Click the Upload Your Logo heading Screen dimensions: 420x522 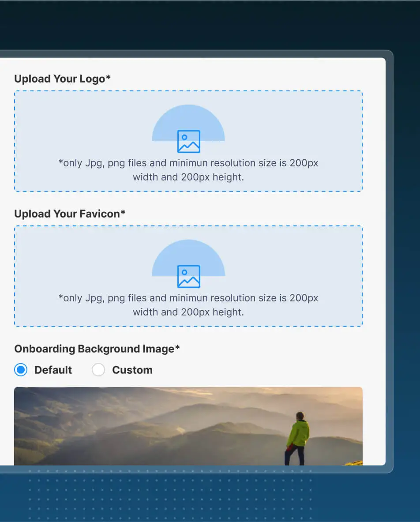coord(62,79)
